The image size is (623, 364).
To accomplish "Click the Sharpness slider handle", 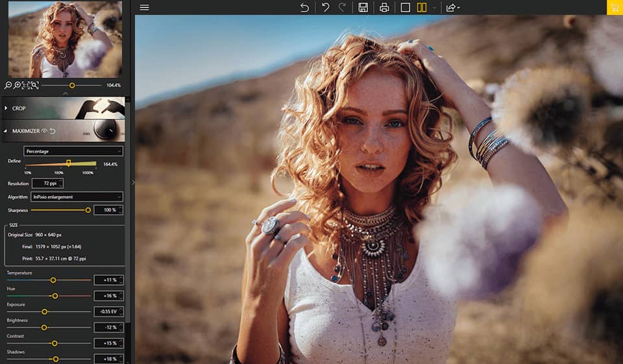I will [88, 210].
